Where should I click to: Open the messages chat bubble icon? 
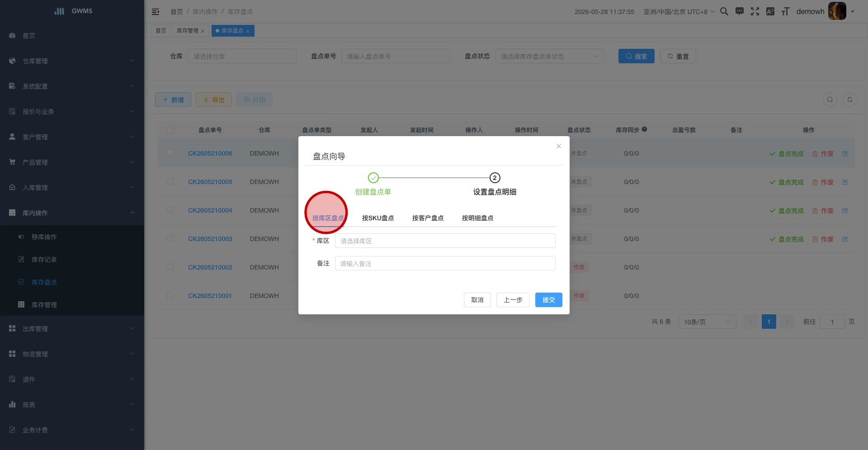pos(740,11)
